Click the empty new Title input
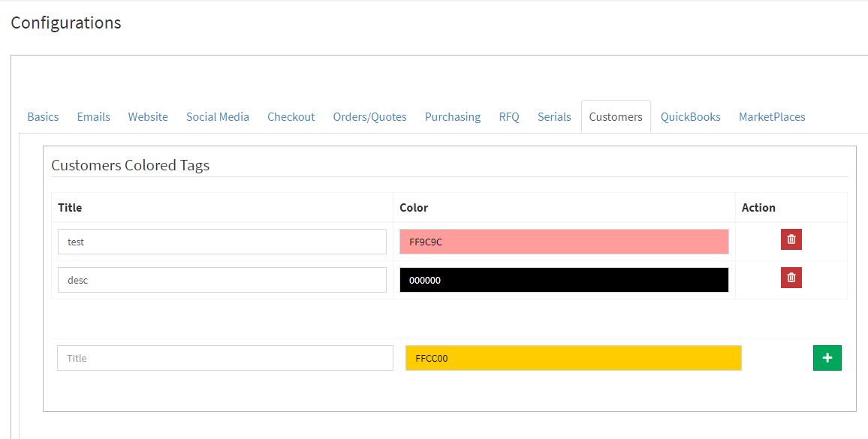 (225, 358)
